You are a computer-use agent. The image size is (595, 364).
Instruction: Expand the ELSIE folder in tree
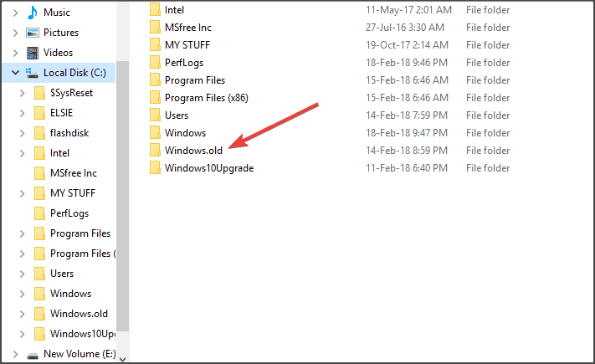(23, 113)
